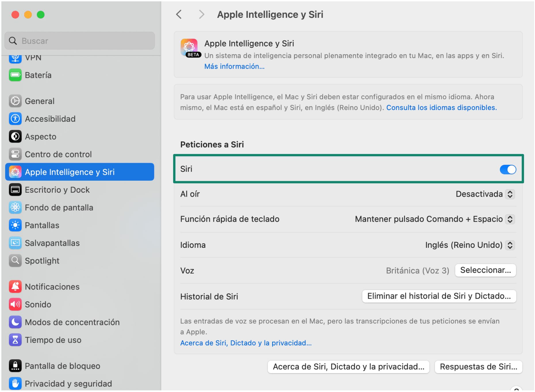This screenshot has height=392, width=535.
Task: Click the Apple Intelligence y Siri icon
Action: [15, 172]
